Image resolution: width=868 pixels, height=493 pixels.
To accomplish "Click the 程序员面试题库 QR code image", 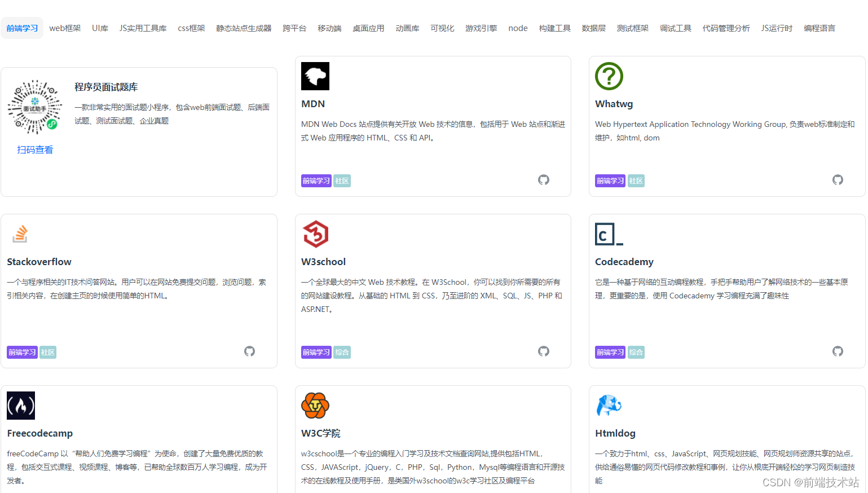I will (x=35, y=107).
